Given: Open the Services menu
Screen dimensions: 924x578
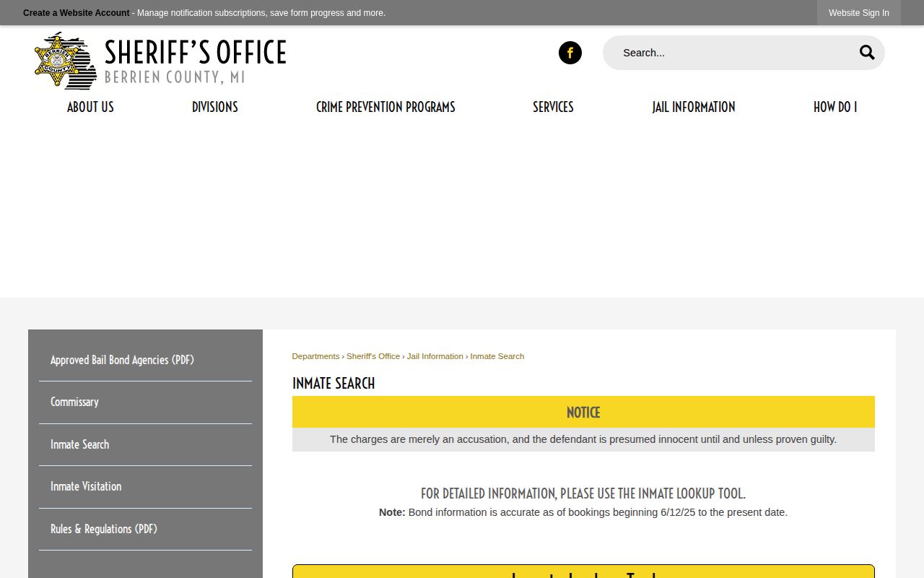Looking at the screenshot, I should 553,107.
